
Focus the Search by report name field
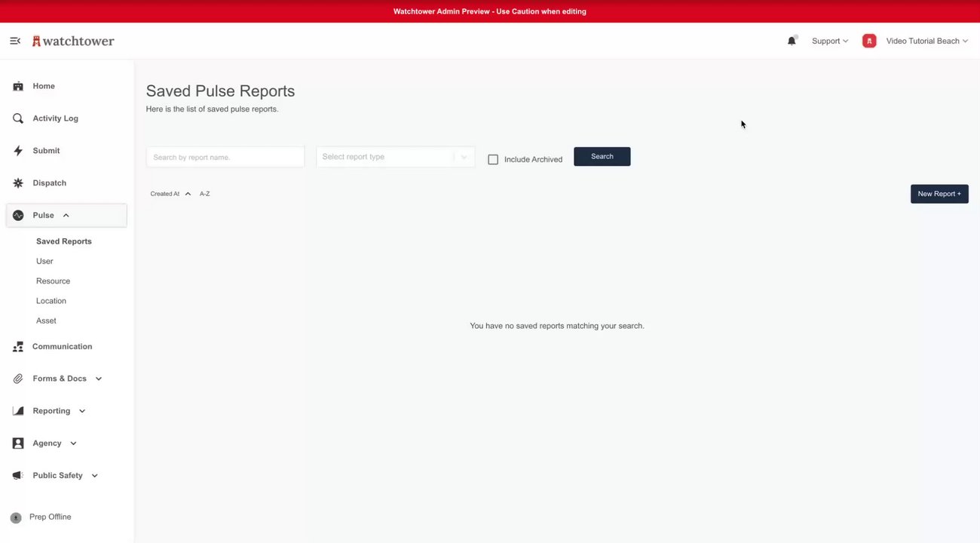[225, 157]
